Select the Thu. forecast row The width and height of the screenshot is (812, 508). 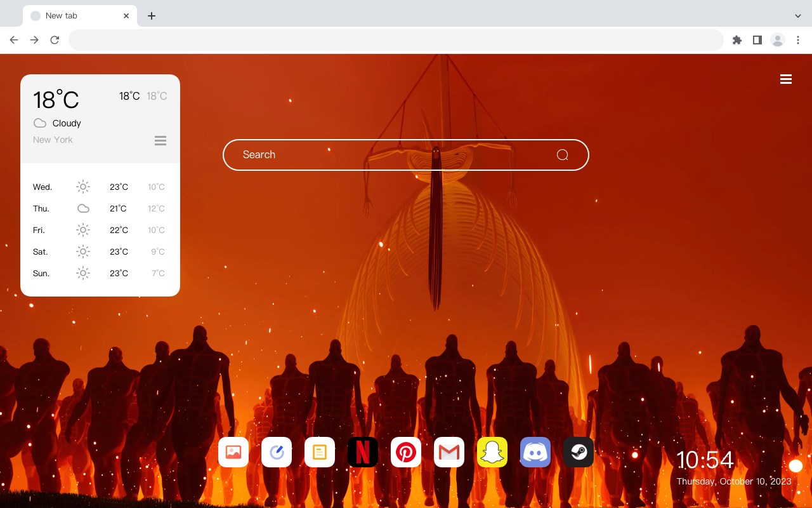(x=100, y=208)
